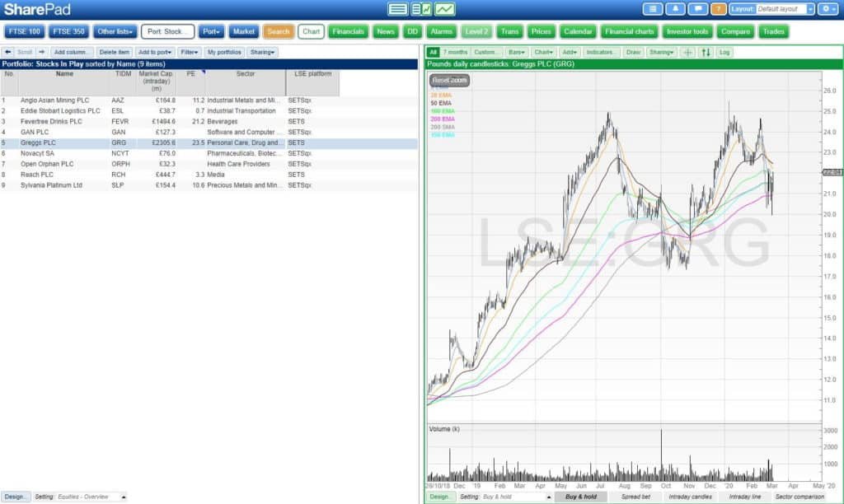
Task: Switch to the chart-only view icon
Action: [x=445, y=9]
